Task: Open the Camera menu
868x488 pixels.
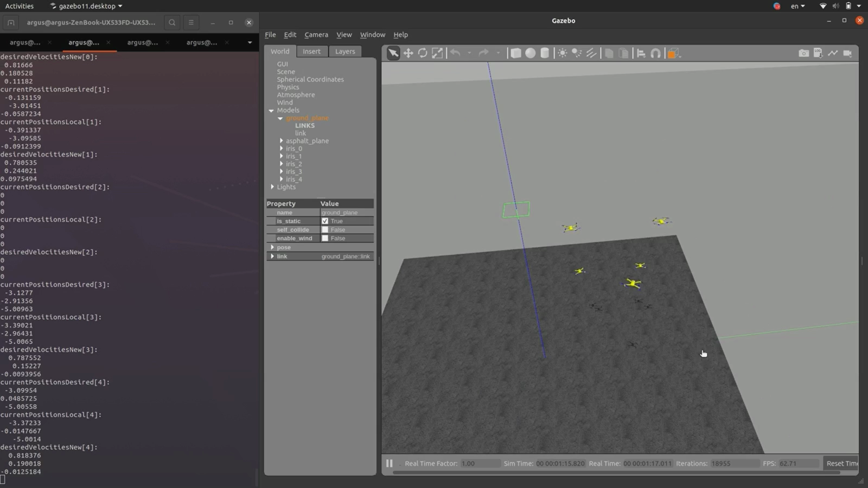Action: pos(316,35)
